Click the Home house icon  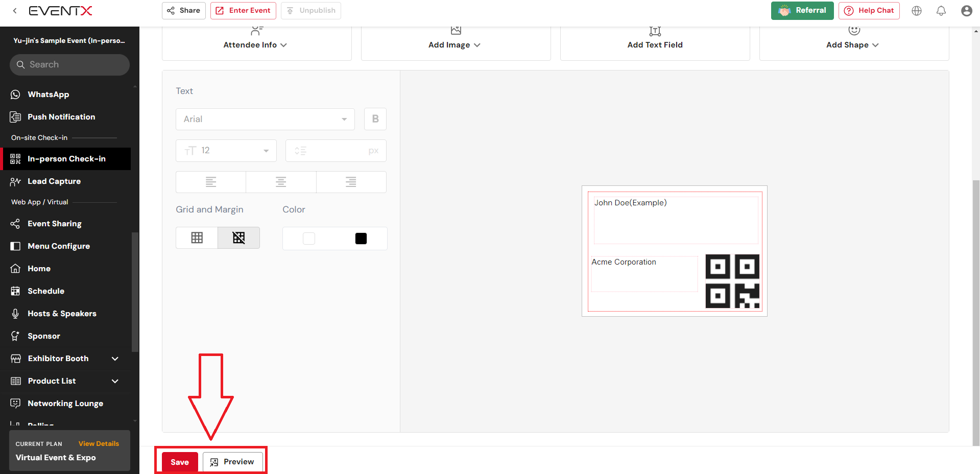15,269
